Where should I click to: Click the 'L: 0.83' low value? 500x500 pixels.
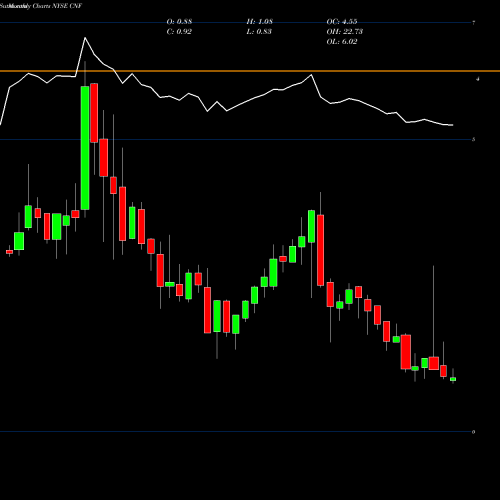(259, 32)
